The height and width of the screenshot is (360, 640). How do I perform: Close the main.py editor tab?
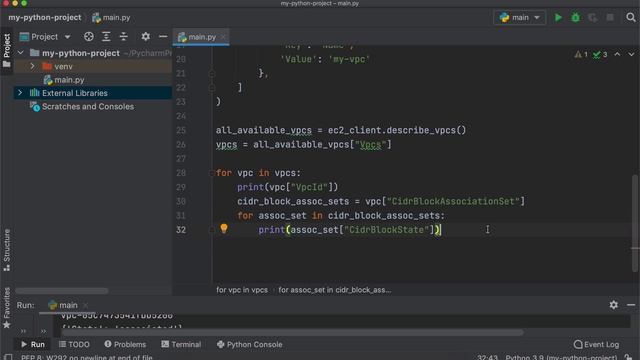tap(223, 37)
